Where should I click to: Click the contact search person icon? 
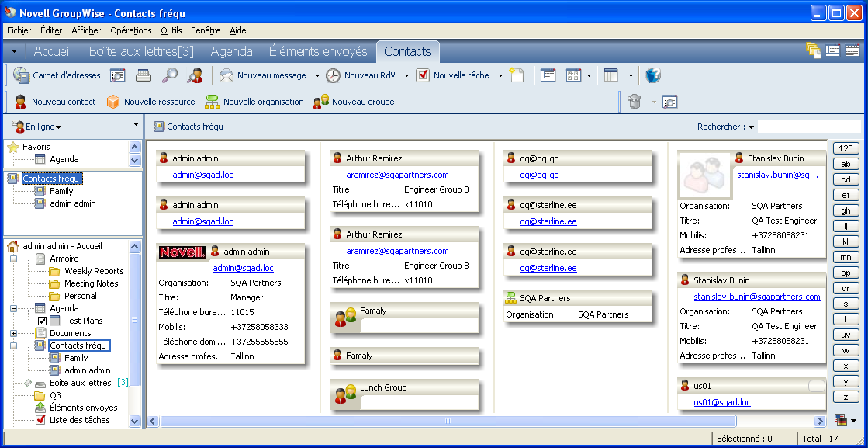(x=195, y=75)
